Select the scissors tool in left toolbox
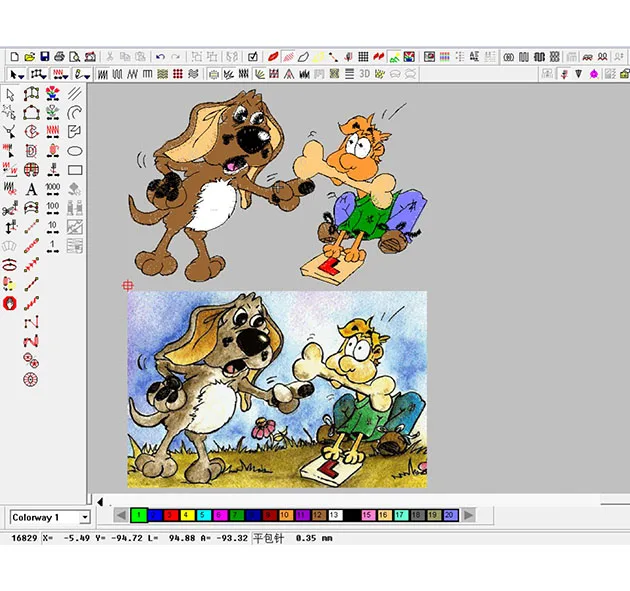 (x=10, y=208)
